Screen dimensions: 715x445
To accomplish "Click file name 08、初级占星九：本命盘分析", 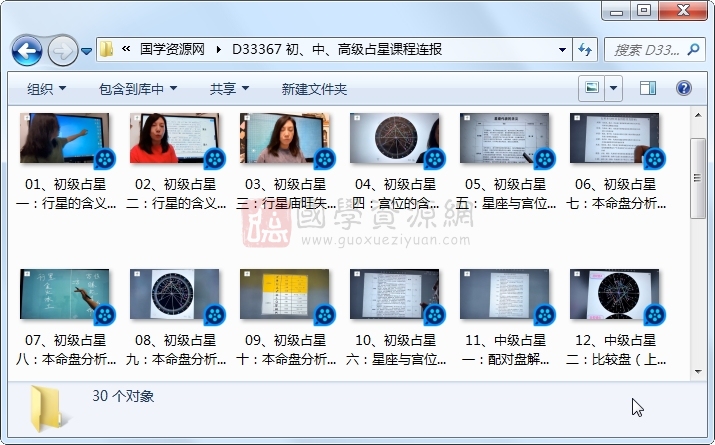I will click(x=176, y=350).
